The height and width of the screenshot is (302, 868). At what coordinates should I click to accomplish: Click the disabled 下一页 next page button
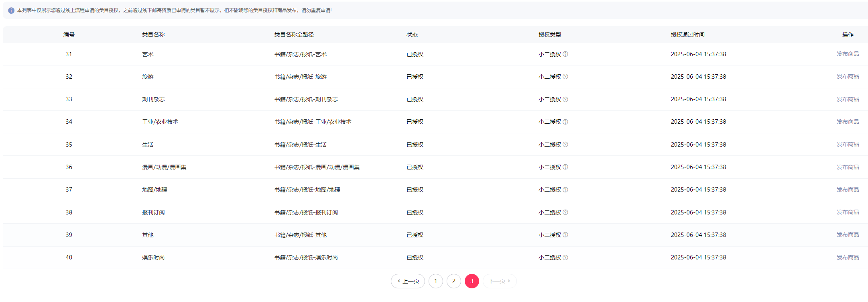point(499,281)
